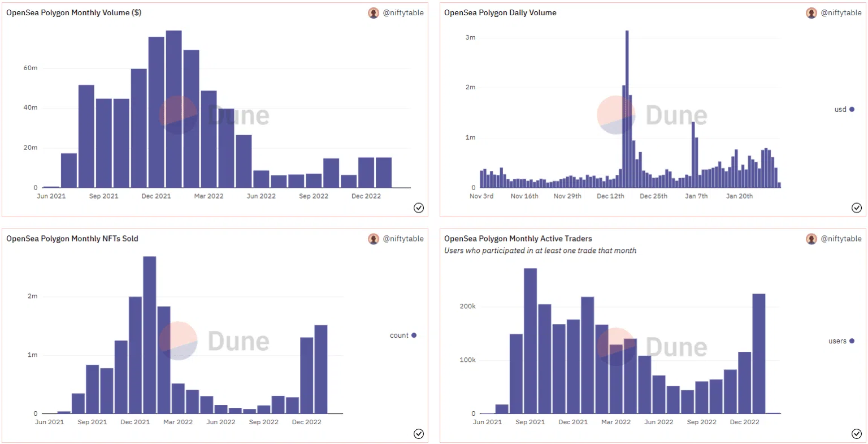The image size is (868, 444).
Task: Click the 60m axis label in Monthly Volume chart
Action: (31, 68)
